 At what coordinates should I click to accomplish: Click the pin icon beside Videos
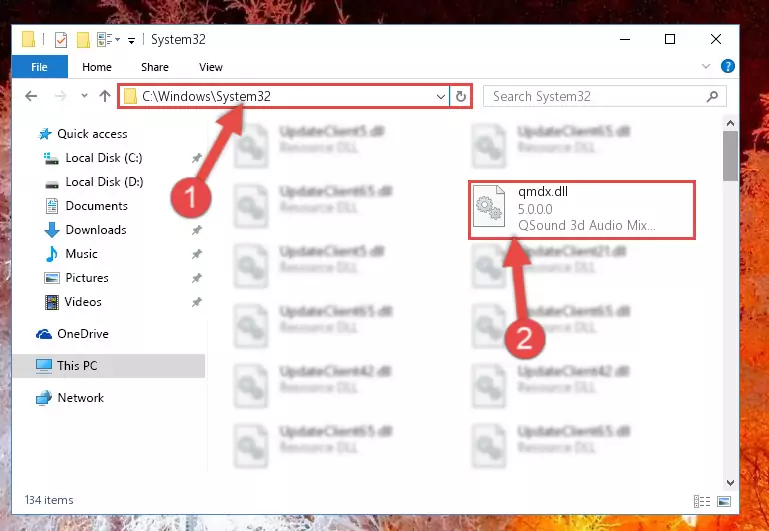coord(197,302)
